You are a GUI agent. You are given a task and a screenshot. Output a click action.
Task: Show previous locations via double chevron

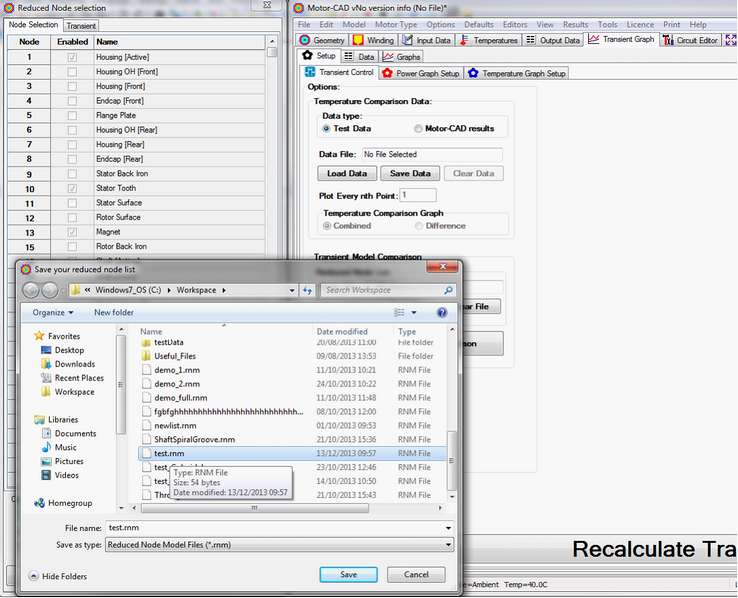tap(88, 290)
